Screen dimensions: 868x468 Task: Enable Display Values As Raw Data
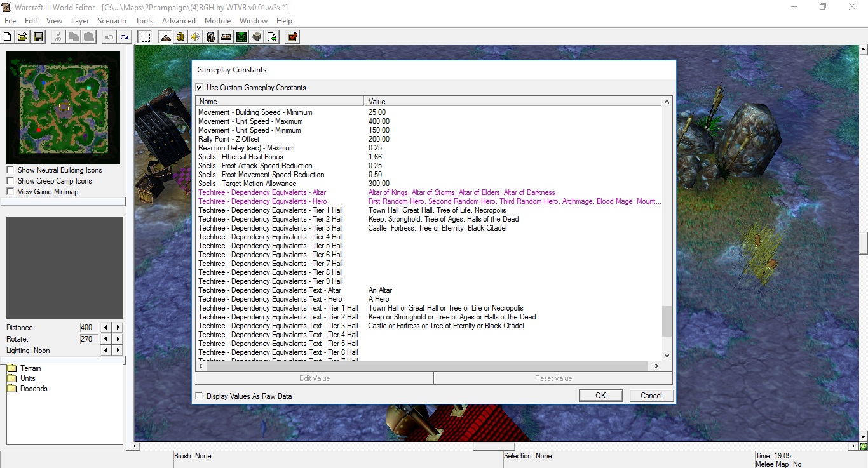pyautogui.click(x=200, y=396)
